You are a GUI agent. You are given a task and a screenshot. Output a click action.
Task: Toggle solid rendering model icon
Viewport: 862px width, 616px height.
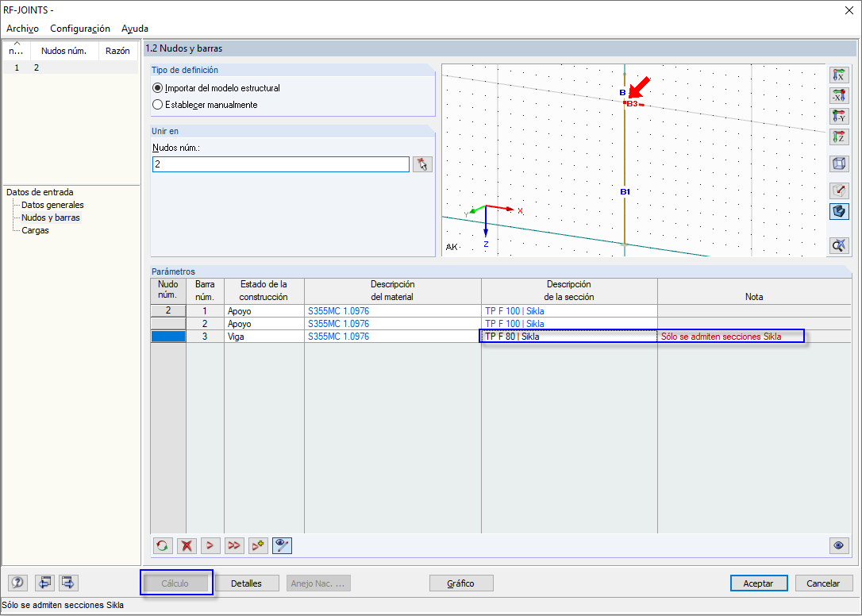pos(838,211)
